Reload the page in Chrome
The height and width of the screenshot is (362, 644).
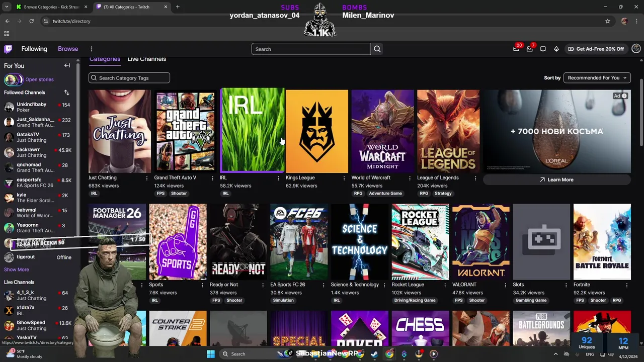[31, 21]
